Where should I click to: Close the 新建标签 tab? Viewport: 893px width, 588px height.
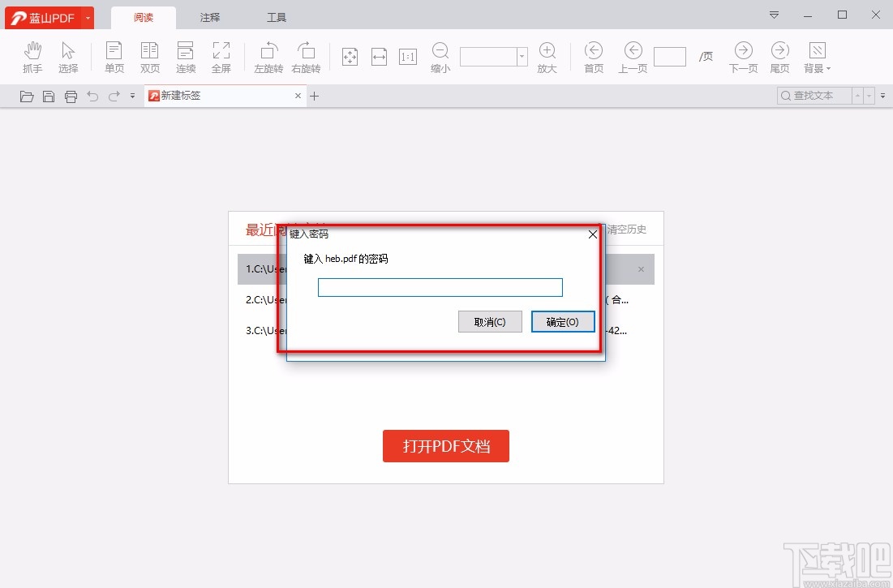(x=298, y=96)
